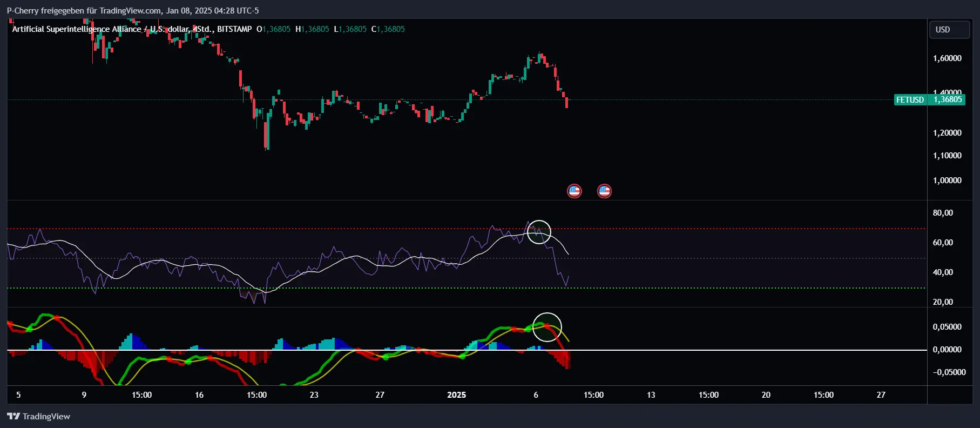Click the date 9 on the time axis

pyautogui.click(x=84, y=395)
